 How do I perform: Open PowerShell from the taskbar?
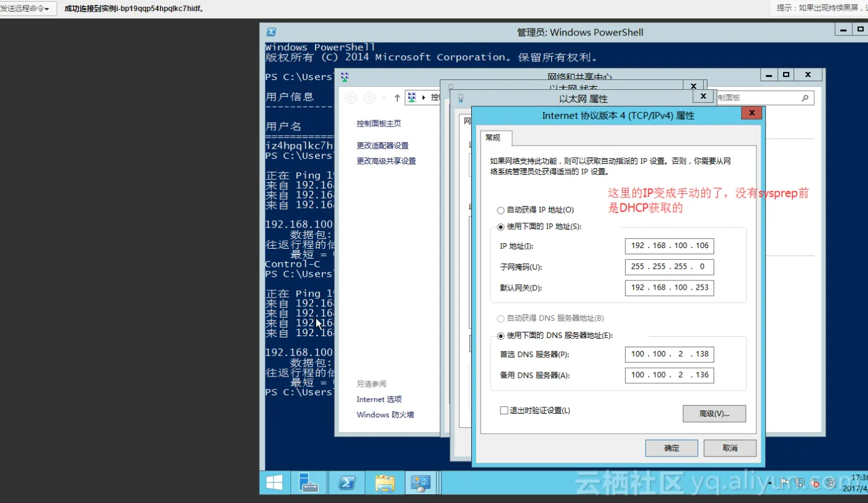tap(346, 483)
